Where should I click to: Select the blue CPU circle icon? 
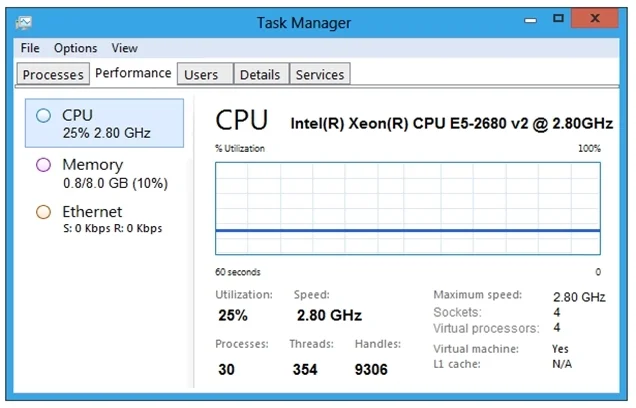[x=43, y=116]
